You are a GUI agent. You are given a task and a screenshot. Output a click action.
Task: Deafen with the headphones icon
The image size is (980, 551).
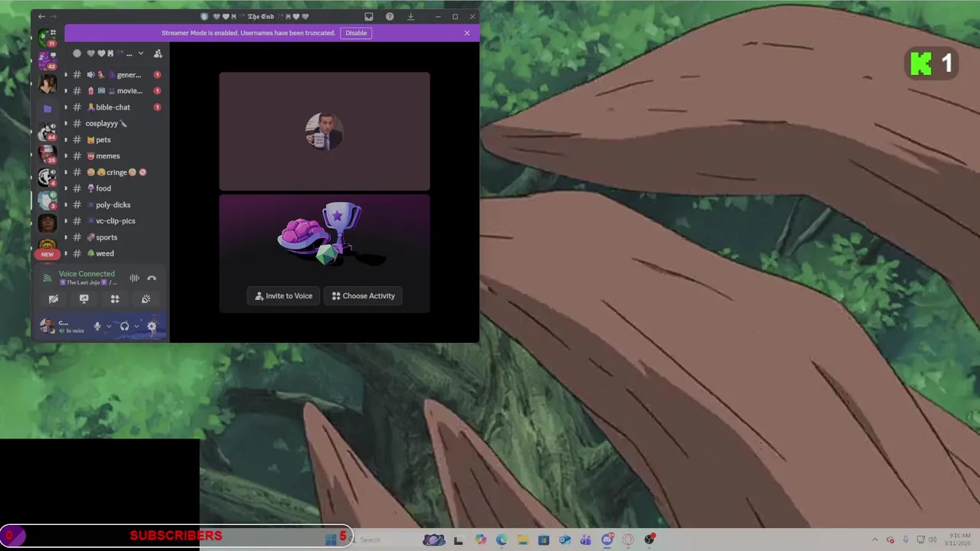[x=124, y=326]
